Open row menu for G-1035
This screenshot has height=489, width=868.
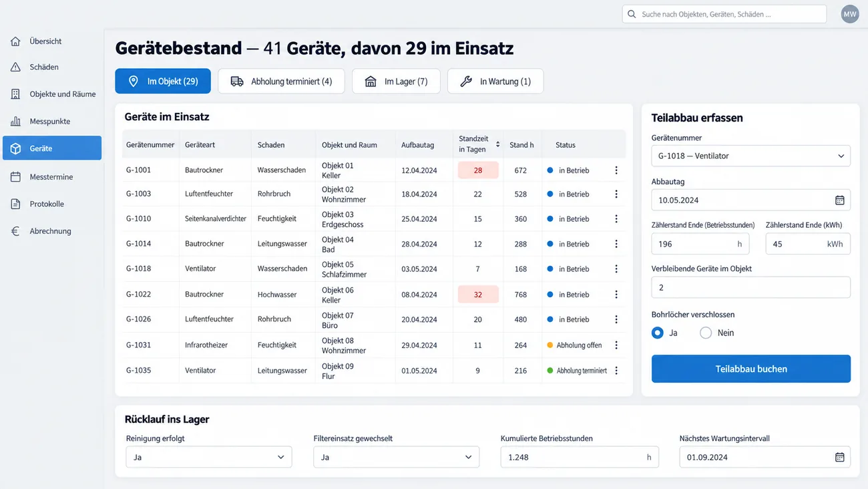[616, 371]
